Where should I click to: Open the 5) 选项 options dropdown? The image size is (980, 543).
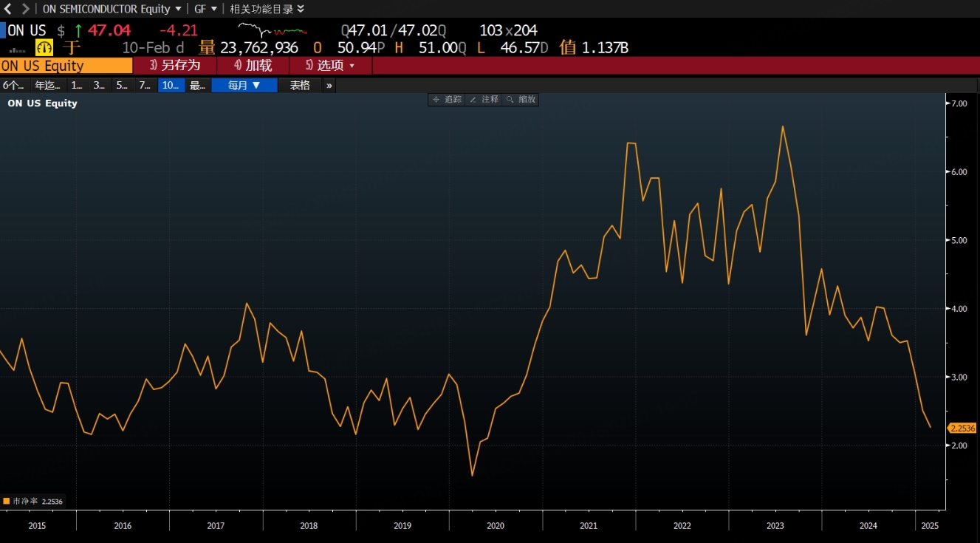tap(330, 65)
